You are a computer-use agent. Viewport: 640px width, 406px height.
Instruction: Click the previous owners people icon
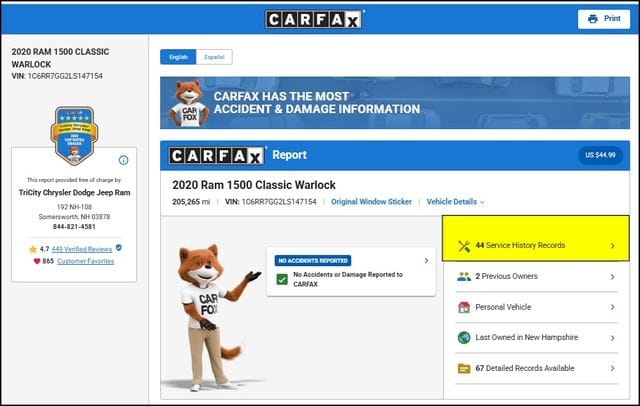click(464, 277)
